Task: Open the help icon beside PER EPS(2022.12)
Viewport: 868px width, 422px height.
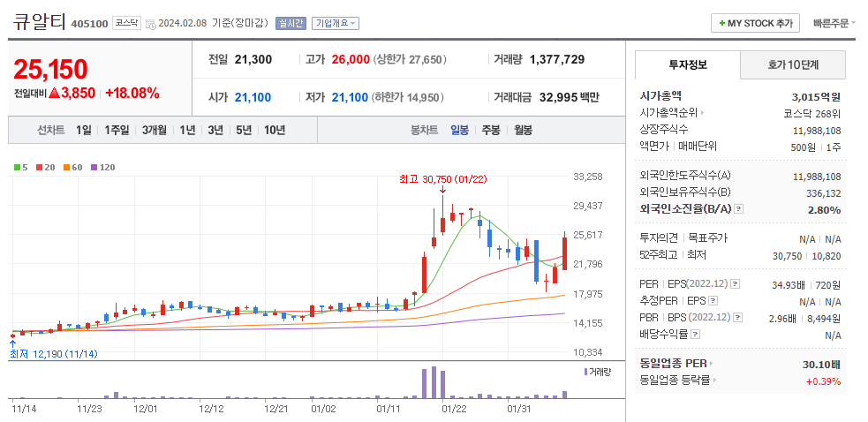Action: (x=735, y=284)
